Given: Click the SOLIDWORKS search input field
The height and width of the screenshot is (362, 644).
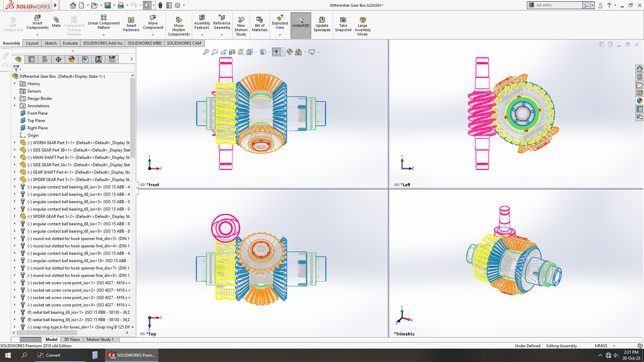Looking at the screenshot, I should pyautogui.click(x=558, y=5).
